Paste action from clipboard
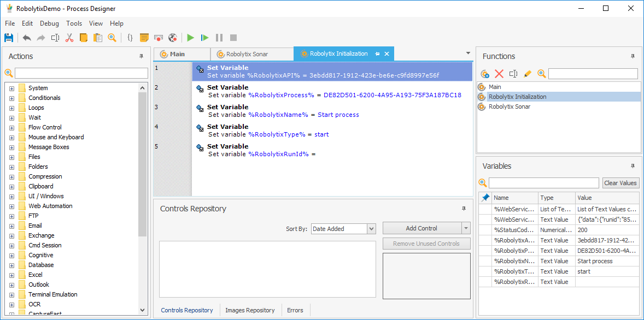Image resolution: width=644 pixels, height=320 pixels. click(x=98, y=38)
